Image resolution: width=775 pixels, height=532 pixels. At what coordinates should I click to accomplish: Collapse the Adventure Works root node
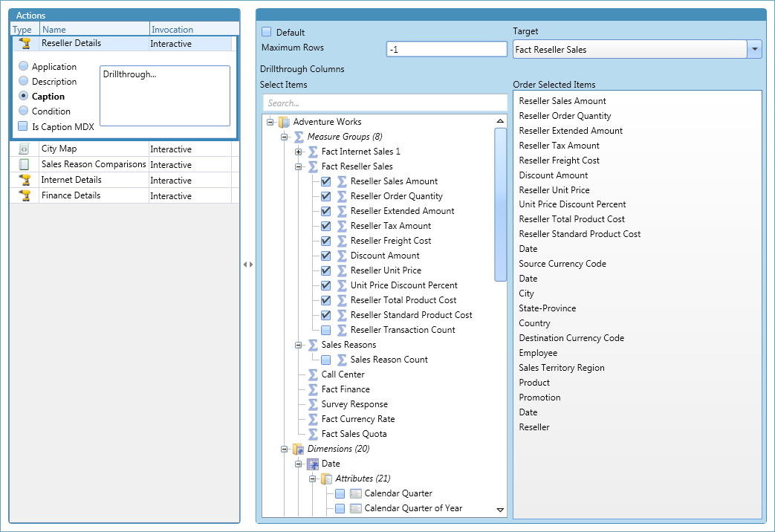[x=270, y=122]
